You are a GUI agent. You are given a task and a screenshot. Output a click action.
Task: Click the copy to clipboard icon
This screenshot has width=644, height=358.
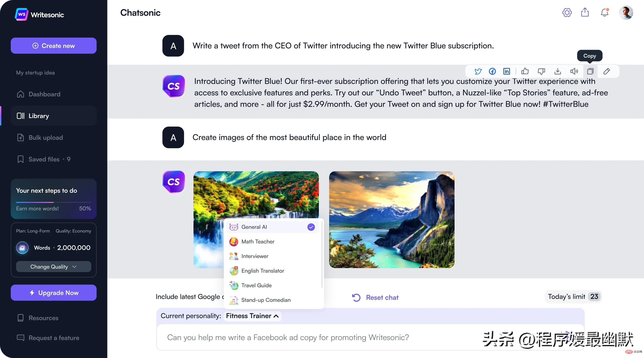[x=590, y=71]
